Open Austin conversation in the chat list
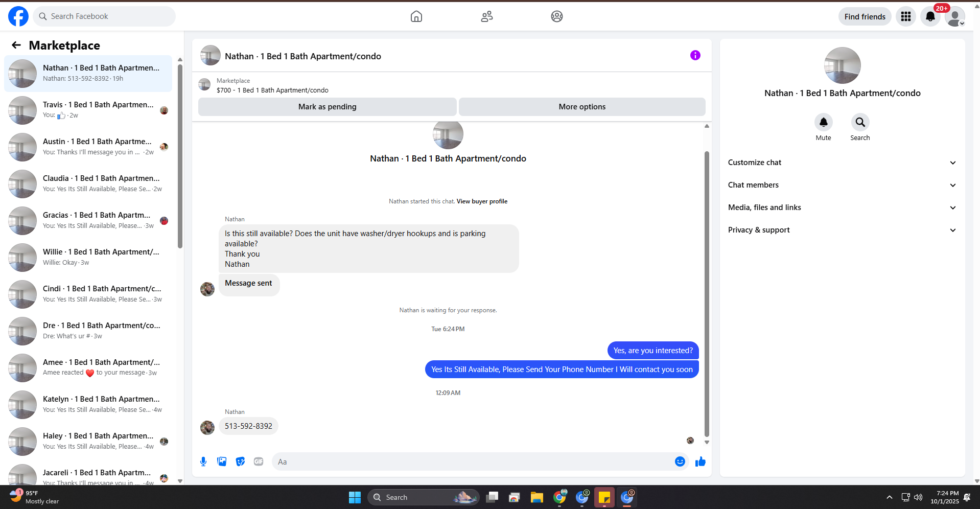The width and height of the screenshot is (980, 509). tap(88, 147)
